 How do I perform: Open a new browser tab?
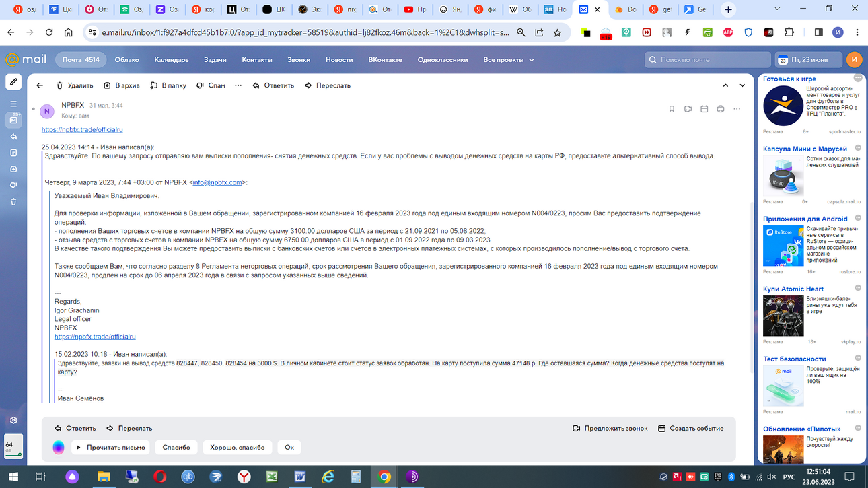(x=728, y=9)
